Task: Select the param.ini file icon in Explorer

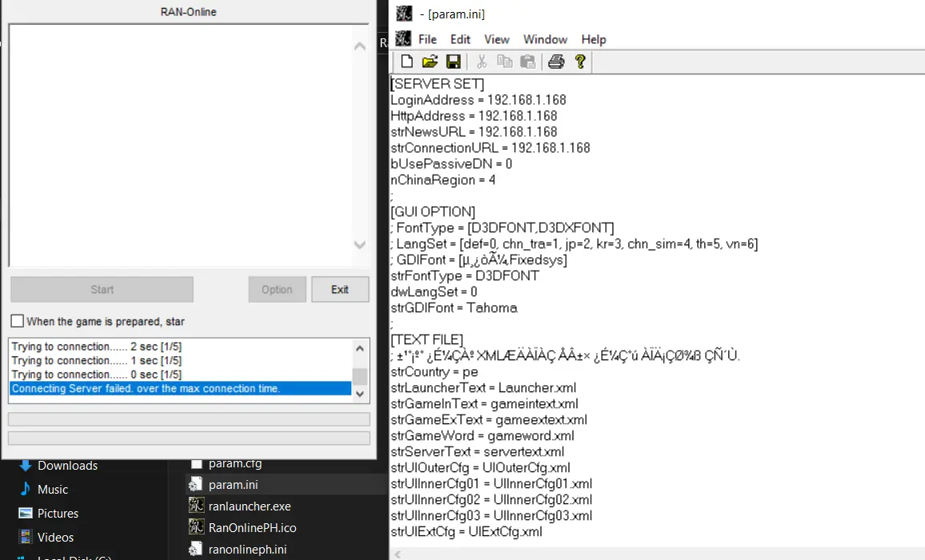Action: (195, 485)
